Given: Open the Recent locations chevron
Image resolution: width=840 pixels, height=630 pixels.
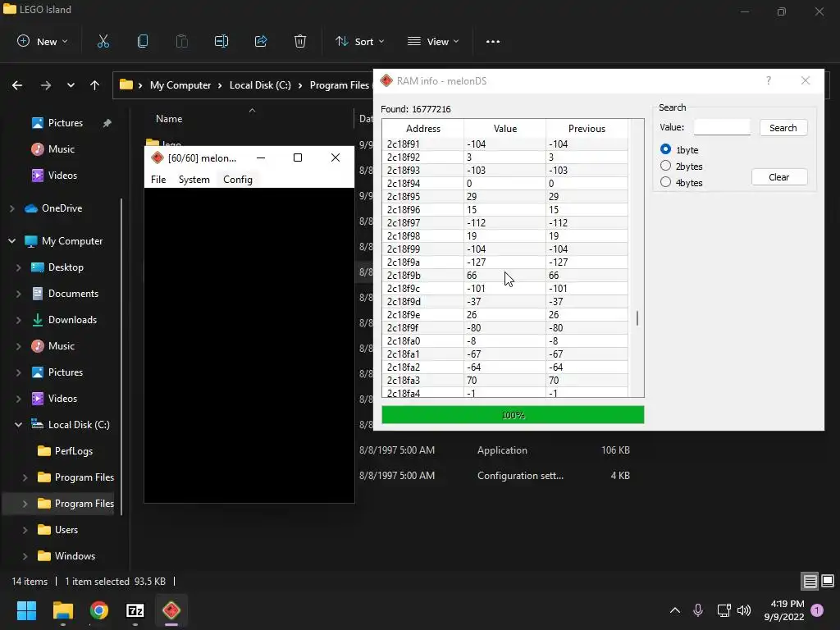Looking at the screenshot, I should tap(71, 85).
